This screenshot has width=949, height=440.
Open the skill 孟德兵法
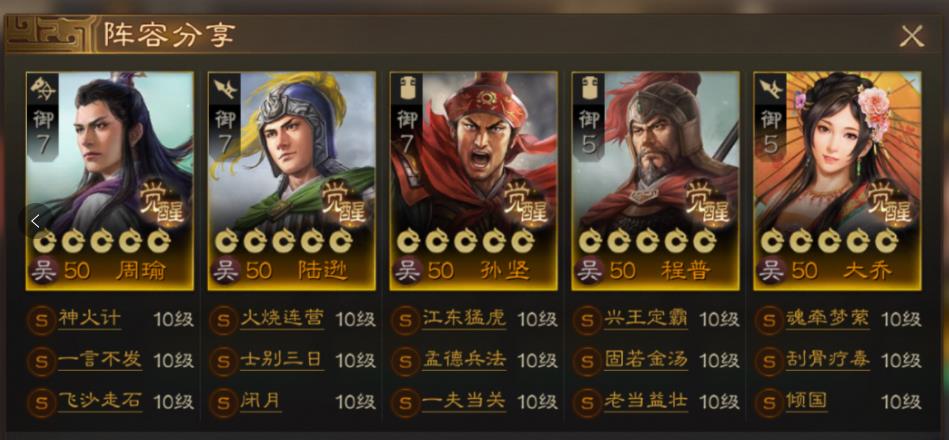(x=464, y=360)
